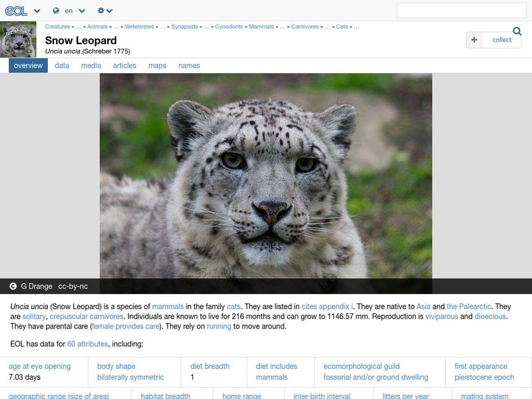
Task: Click the snow leopard photo
Action: pos(266,176)
